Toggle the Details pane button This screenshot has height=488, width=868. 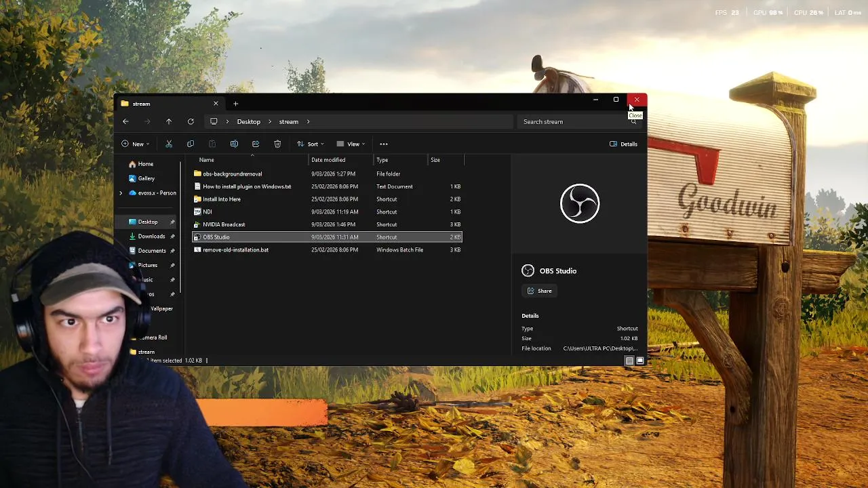point(623,144)
